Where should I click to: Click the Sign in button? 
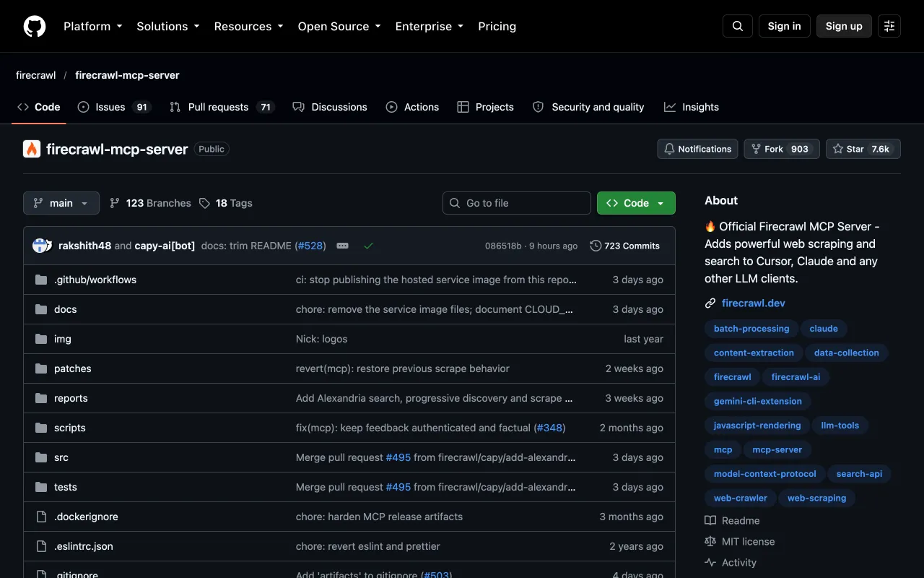(x=785, y=26)
